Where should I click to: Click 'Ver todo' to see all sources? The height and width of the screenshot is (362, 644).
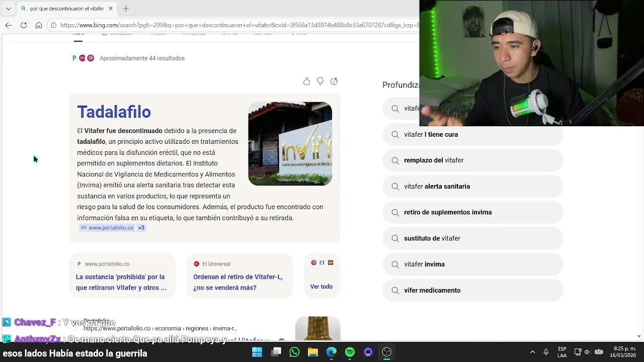point(321,287)
